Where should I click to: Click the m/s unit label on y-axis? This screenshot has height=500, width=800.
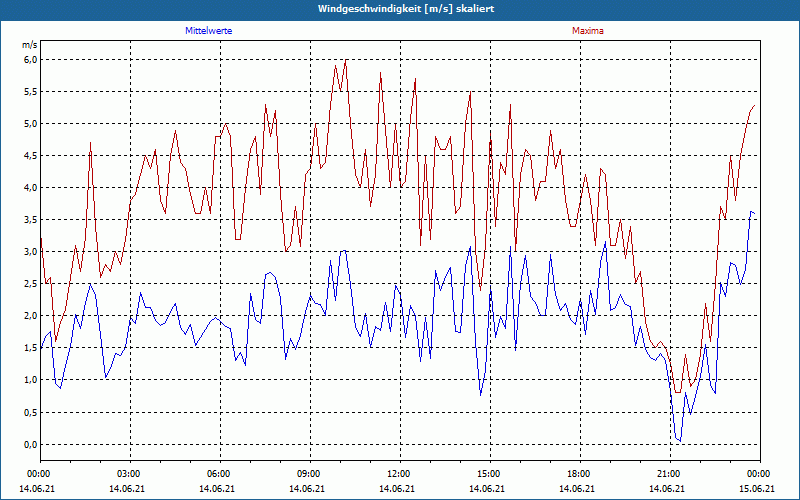coord(30,45)
